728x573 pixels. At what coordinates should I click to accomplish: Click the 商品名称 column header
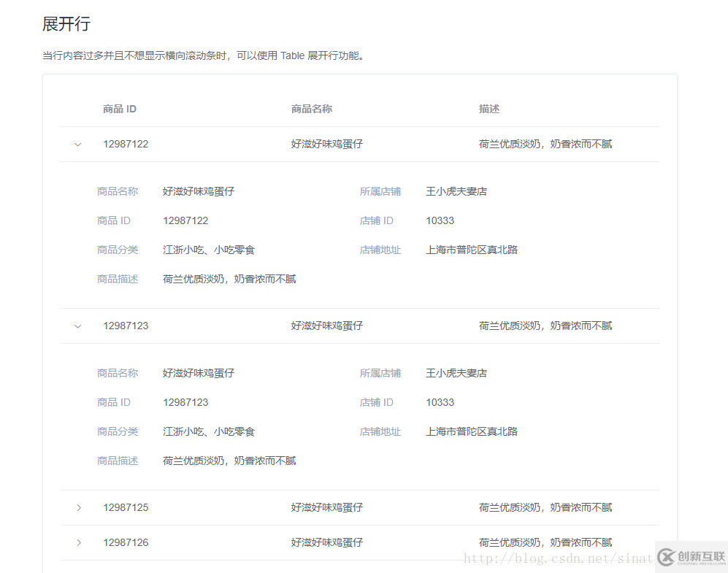click(x=312, y=109)
